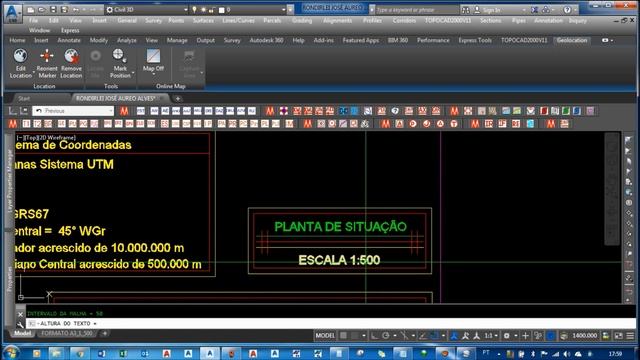The width and height of the screenshot is (640, 360).
Task: Expand the Mark Position dropdown arrow
Action: [x=133, y=73]
